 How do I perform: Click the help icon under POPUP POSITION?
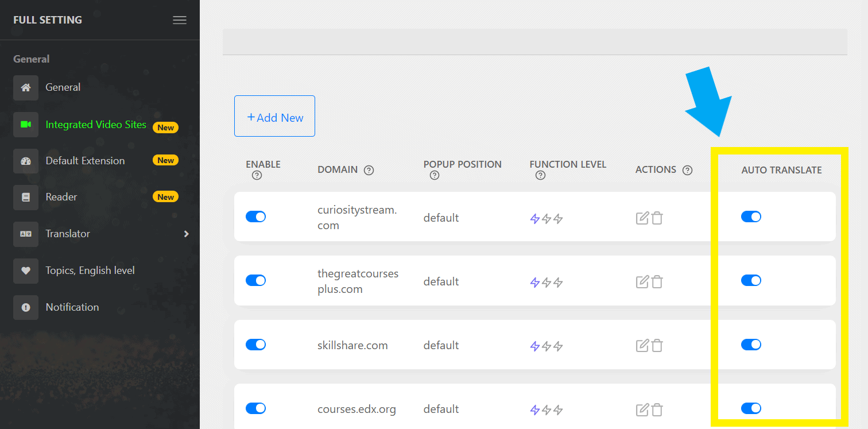tap(435, 175)
